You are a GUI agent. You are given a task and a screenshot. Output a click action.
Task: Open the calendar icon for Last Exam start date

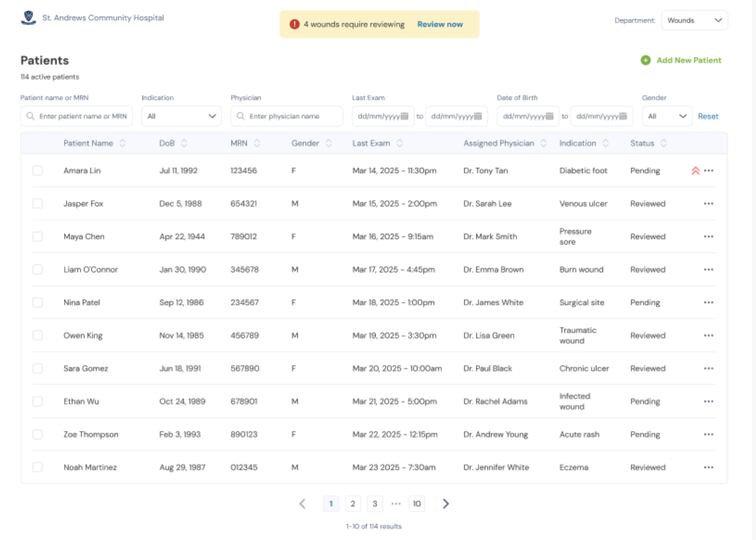point(405,116)
